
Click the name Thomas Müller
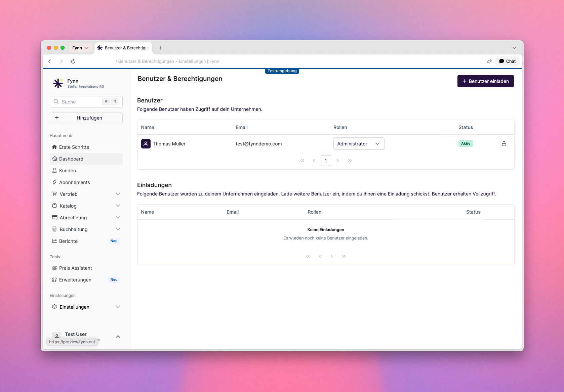169,144
